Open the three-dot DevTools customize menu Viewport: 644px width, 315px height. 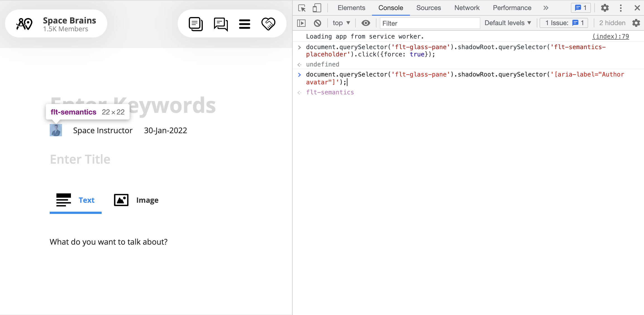pyautogui.click(x=621, y=8)
